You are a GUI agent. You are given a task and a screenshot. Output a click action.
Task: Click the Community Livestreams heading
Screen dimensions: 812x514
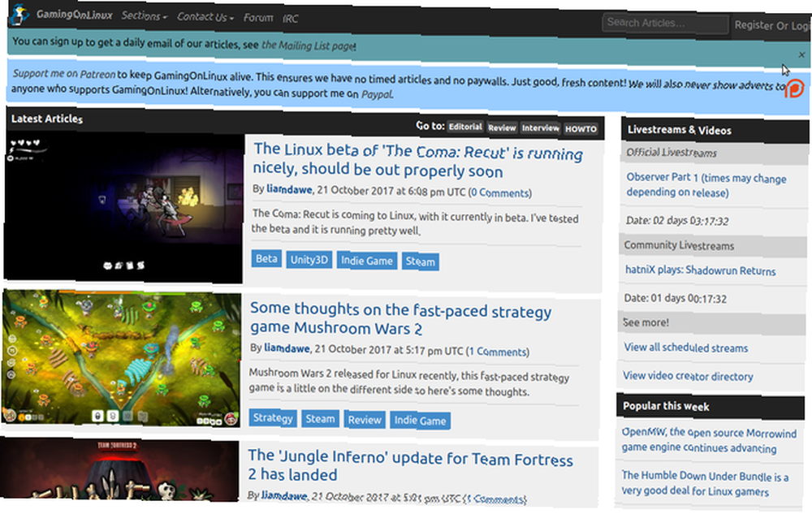679,245
